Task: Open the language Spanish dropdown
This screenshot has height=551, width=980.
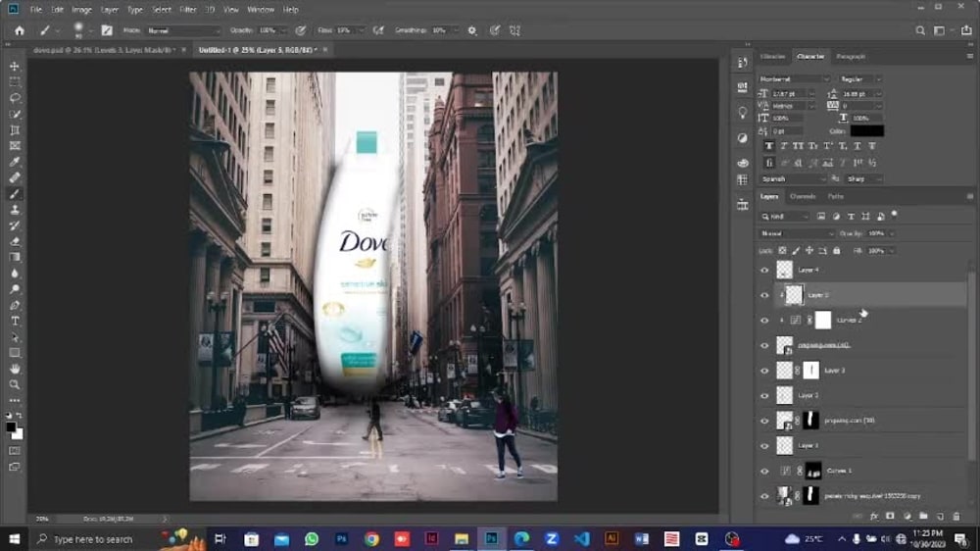Action: [793, 178]
